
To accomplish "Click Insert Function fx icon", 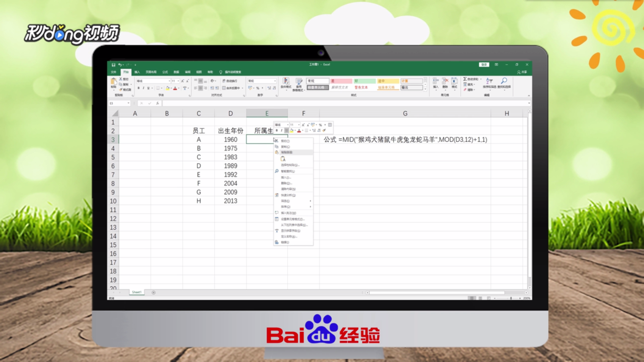I will pos(157,103).
